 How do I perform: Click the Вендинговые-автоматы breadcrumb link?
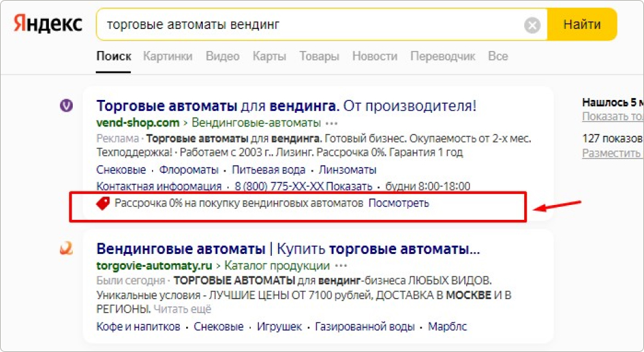pyautogui.click(x=256, y=122)
